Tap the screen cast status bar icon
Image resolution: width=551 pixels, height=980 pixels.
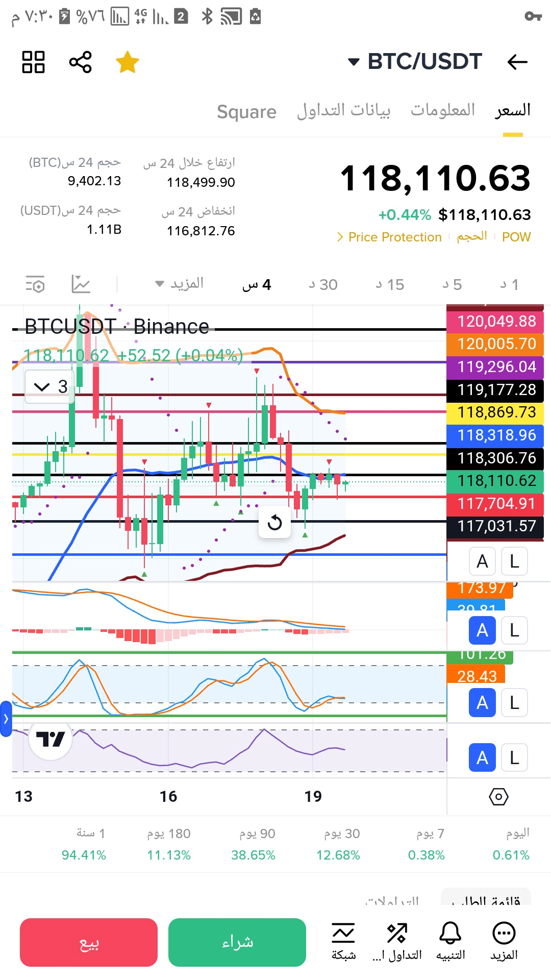tap(231, 17)
